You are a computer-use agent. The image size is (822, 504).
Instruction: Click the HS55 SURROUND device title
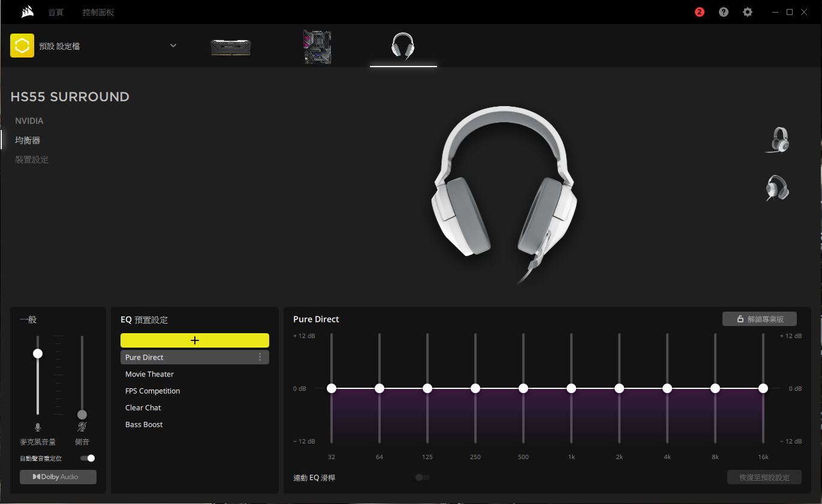[x=70, y=96]
